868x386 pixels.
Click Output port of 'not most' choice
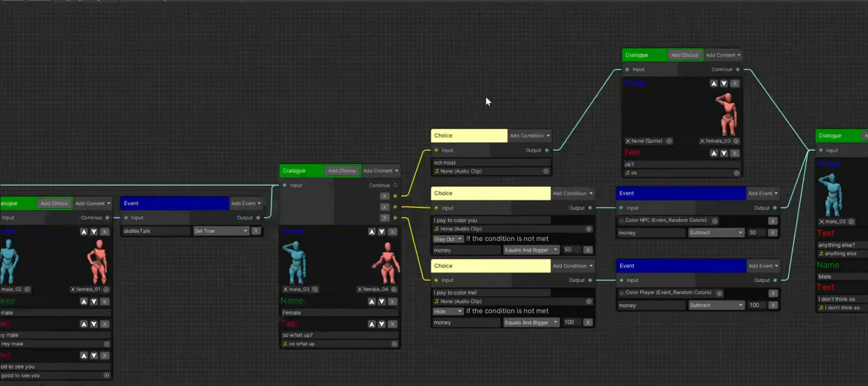point(547,150)
